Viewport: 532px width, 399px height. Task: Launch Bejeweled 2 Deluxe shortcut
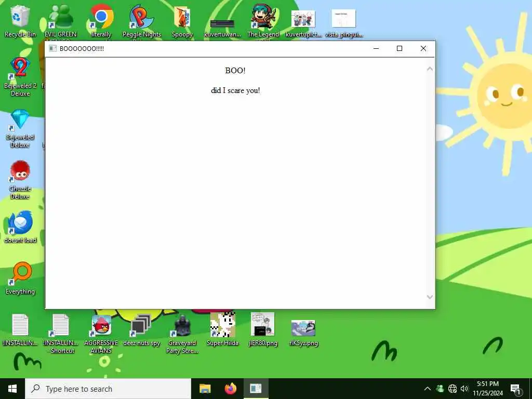tap(20, 77)
